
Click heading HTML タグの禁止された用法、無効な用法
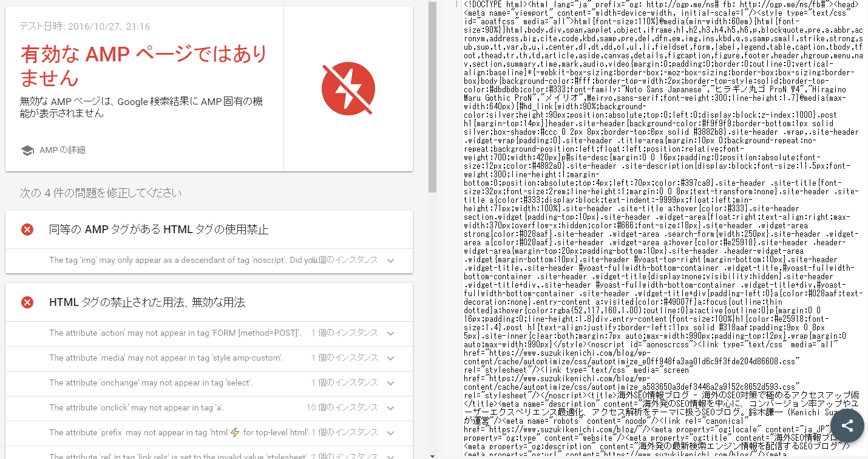(147, 302)
